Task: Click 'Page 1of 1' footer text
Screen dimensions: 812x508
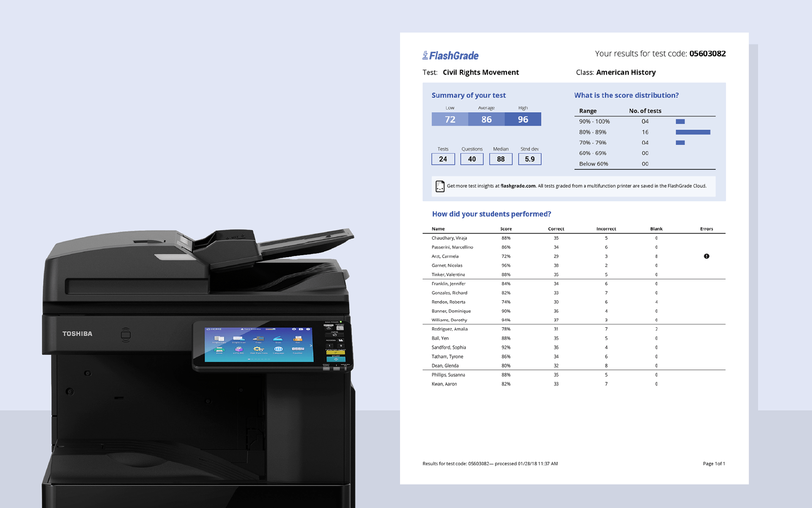Action: (x=714, y=464)
